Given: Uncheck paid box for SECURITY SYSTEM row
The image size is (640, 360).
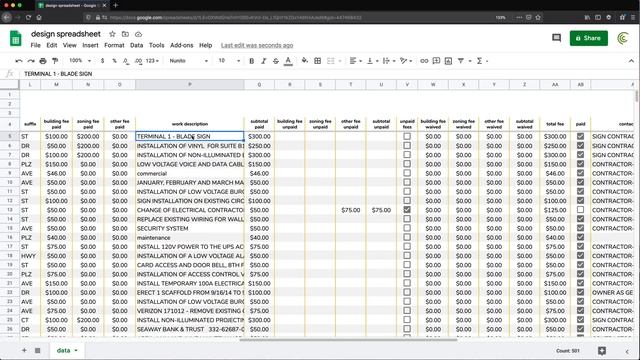Looking at the screenshot, I should tap(580, 228).
